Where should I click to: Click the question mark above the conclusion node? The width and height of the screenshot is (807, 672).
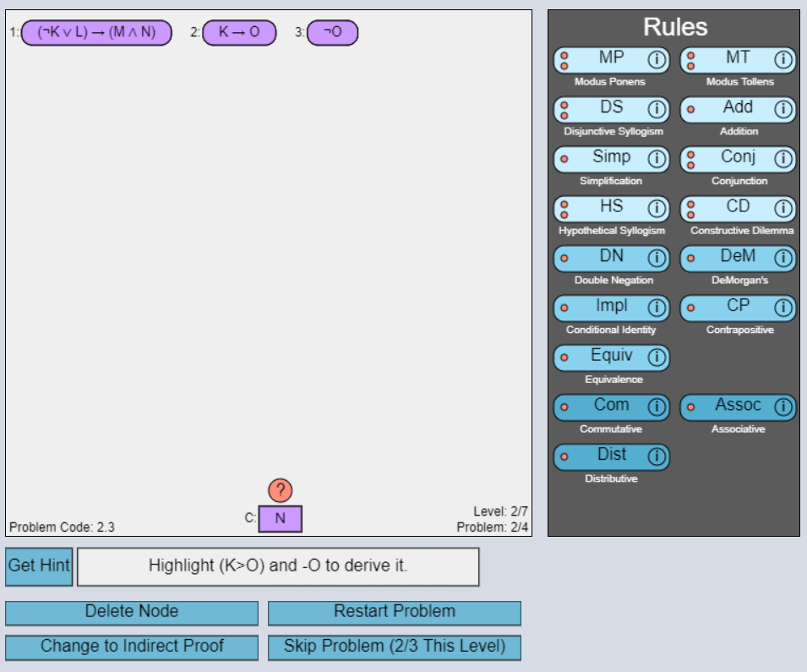click(x=282, y=489)
